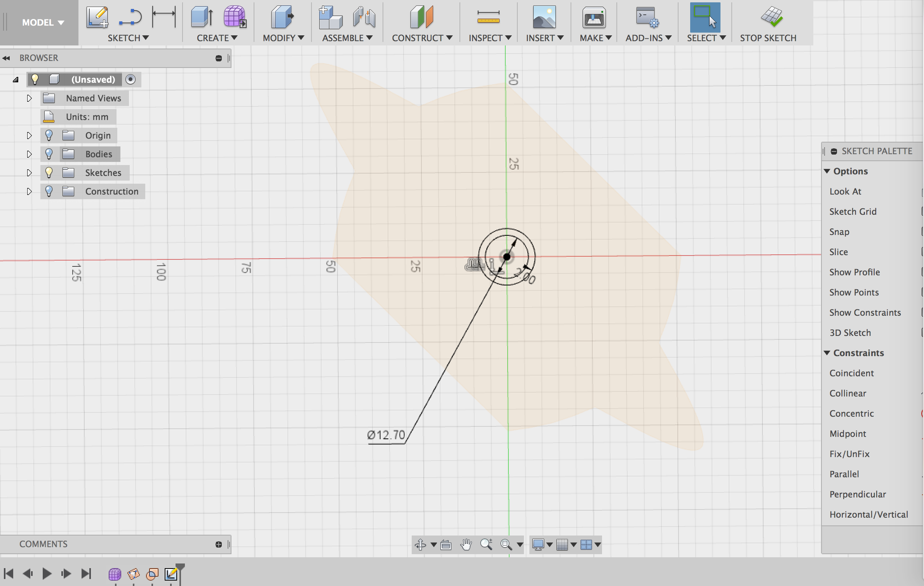Click the Midpoint constraint

(x=847, y=434)
